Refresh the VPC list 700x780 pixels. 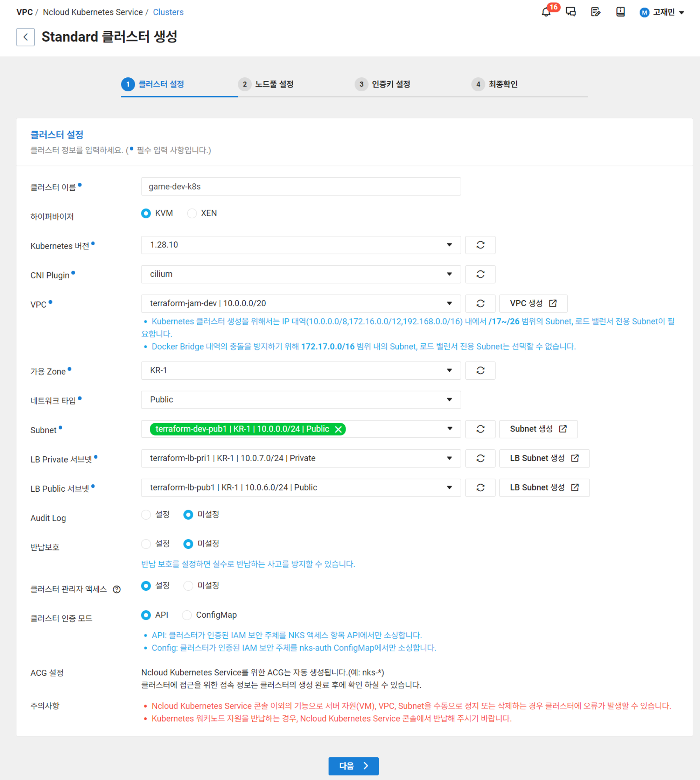point(480,303)
